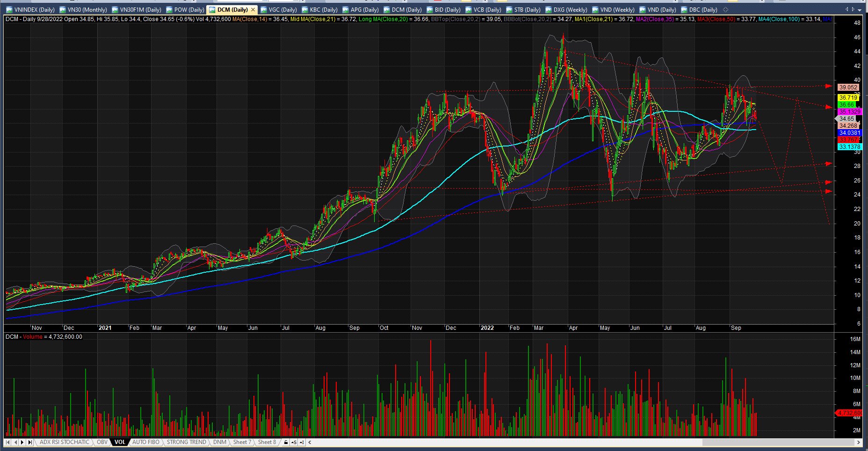Click the 34.268 BBBot price label
The height and width of the screenshot is (451, 868).
click(x=848, y=126)
